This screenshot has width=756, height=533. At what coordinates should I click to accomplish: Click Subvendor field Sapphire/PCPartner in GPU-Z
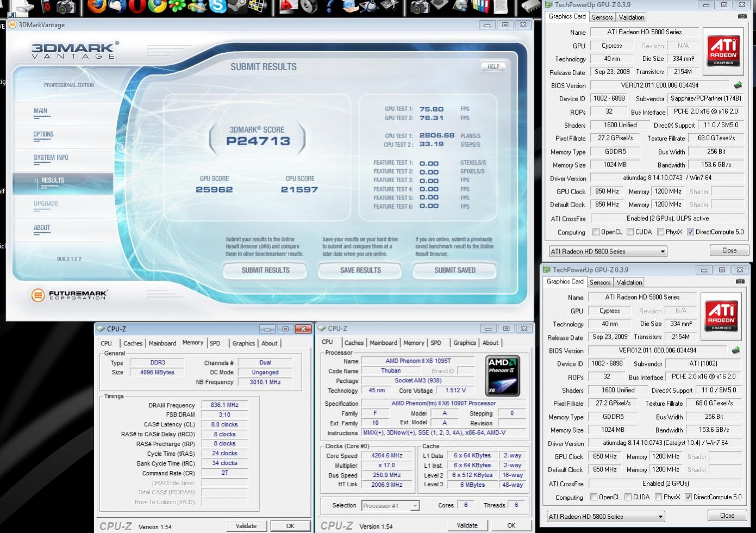coord(705,98)
